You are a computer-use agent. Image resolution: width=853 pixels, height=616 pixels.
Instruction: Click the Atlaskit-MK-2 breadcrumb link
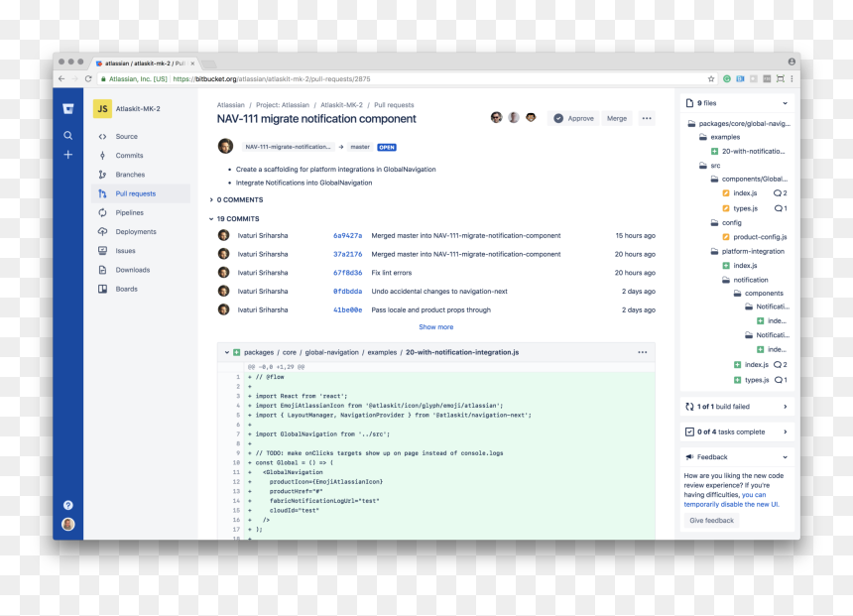pos(341,105)
